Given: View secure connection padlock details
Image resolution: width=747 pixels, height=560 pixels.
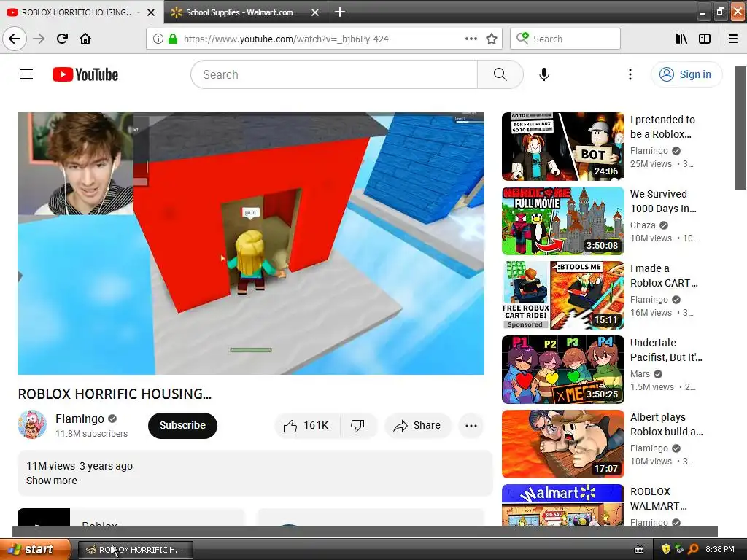Looking at the screenshot, I should pos(172,39).
